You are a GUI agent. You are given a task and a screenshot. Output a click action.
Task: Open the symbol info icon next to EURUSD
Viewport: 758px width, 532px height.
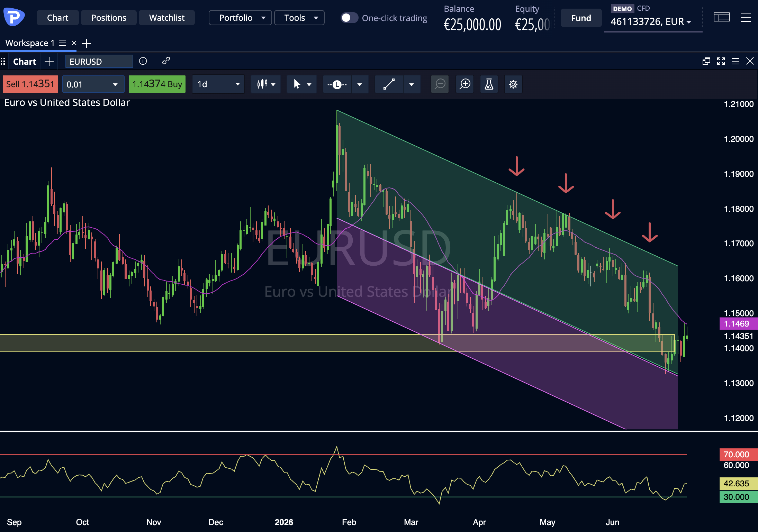point(143,61)
